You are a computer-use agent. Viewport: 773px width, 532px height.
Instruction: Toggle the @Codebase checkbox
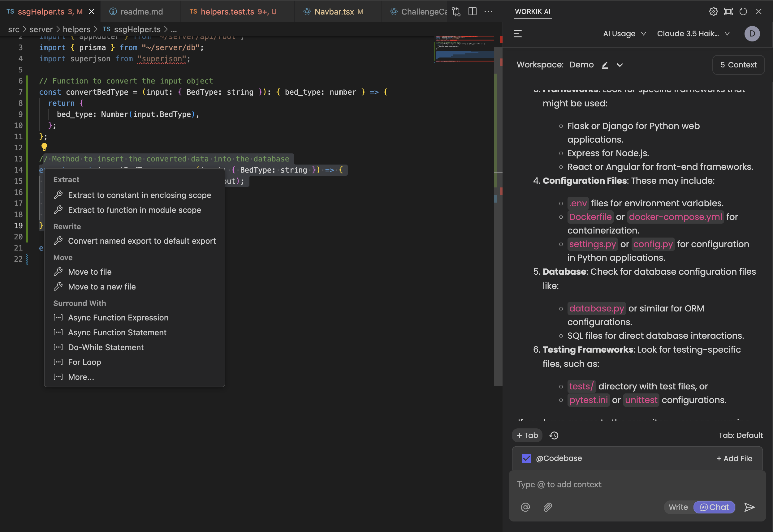pos(527,458)
